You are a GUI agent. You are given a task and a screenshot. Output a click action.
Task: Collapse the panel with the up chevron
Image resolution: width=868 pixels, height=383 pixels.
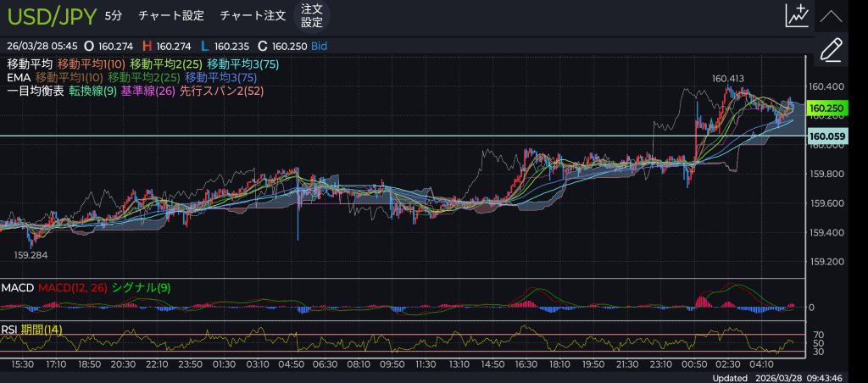(832, 15)
